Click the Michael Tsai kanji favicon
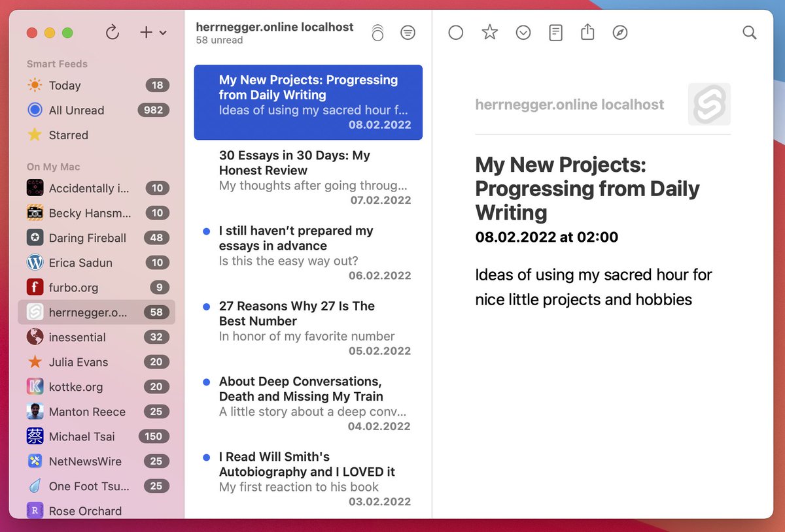Image resolution: width=785 pixels, height=532 pixels. pyautogui.click(x=35, y=437)
